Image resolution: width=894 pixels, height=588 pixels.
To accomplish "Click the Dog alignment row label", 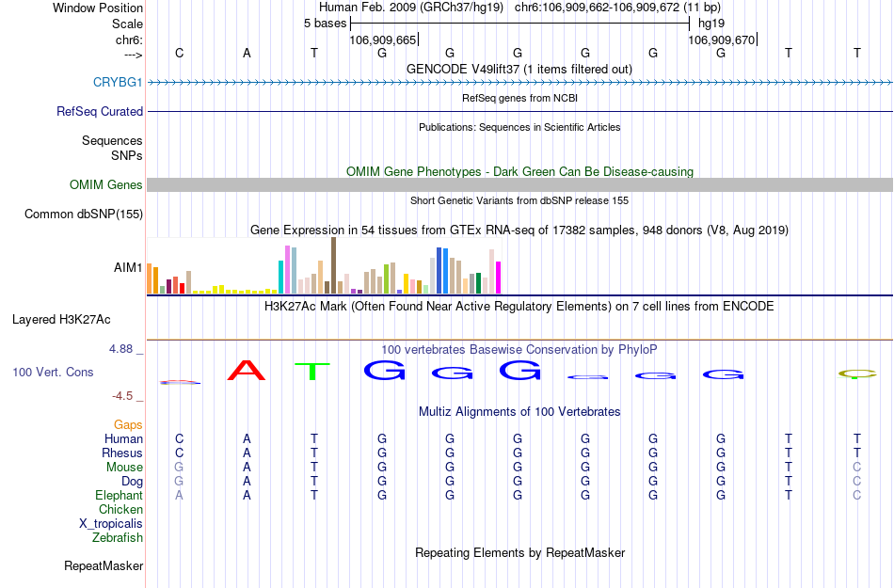I will (x=132, y=482).
